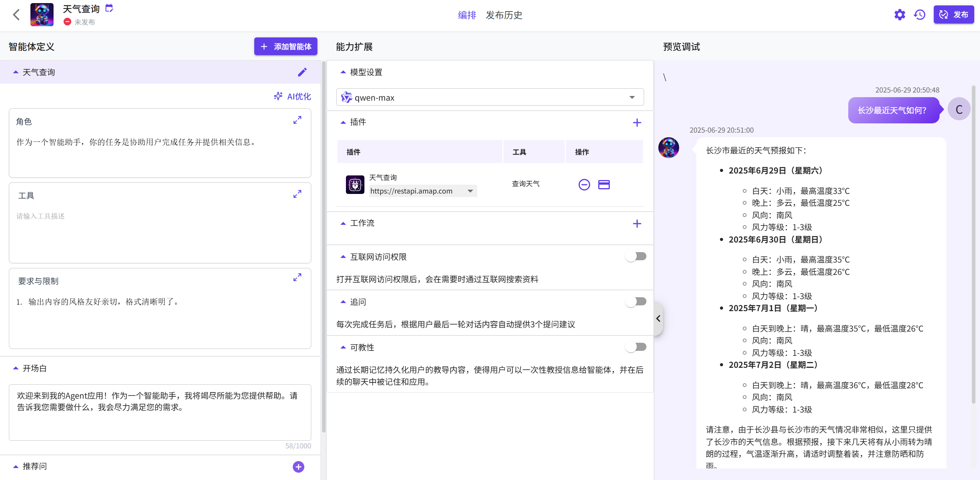The image size is (980, 480).
Task: Collapse the 天气查询 agent section
Action: tap(16, 72)
